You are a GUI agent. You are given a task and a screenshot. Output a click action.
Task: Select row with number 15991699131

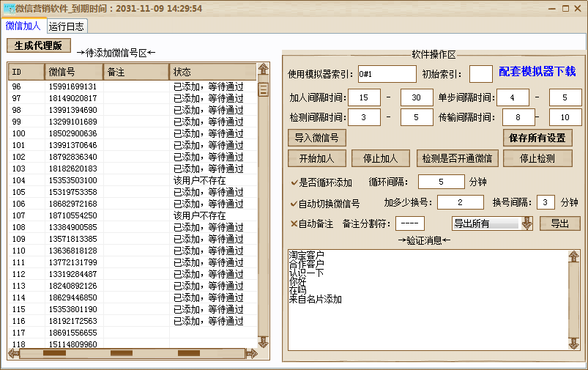pos(132,86)
